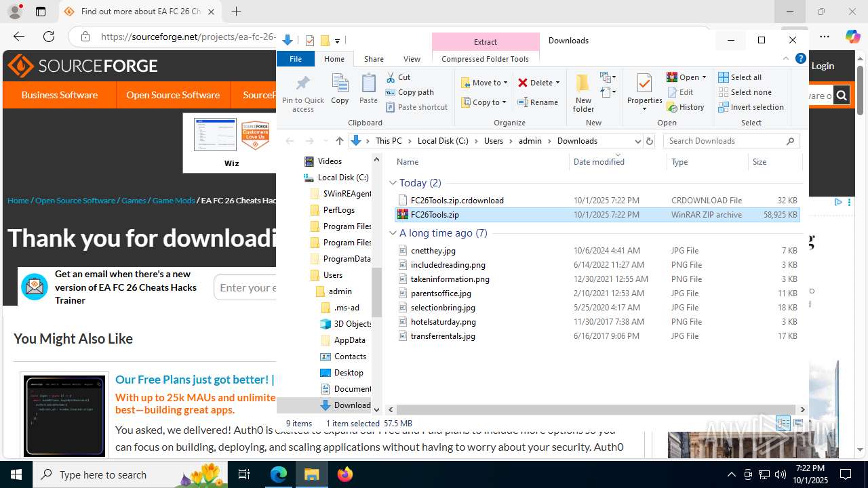Click Select all in ribbon
Screen dimensions: 868x488
click(740, 77)
